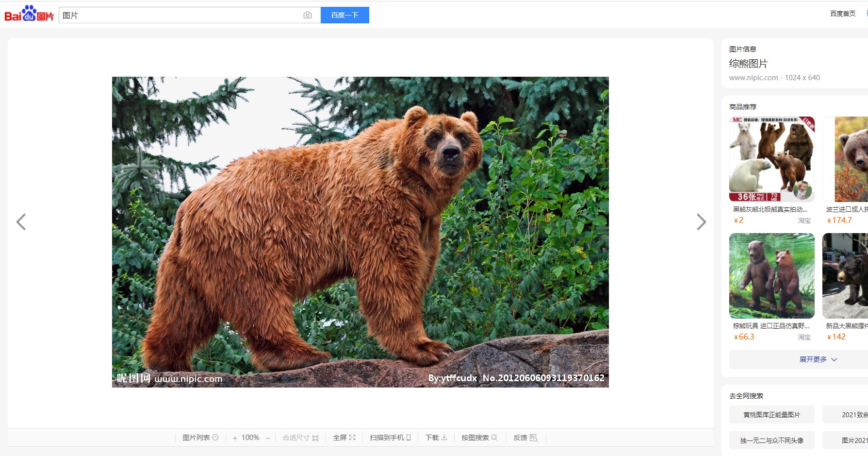
Task: Open 反馈 feedback
Action: coord(525,438)
